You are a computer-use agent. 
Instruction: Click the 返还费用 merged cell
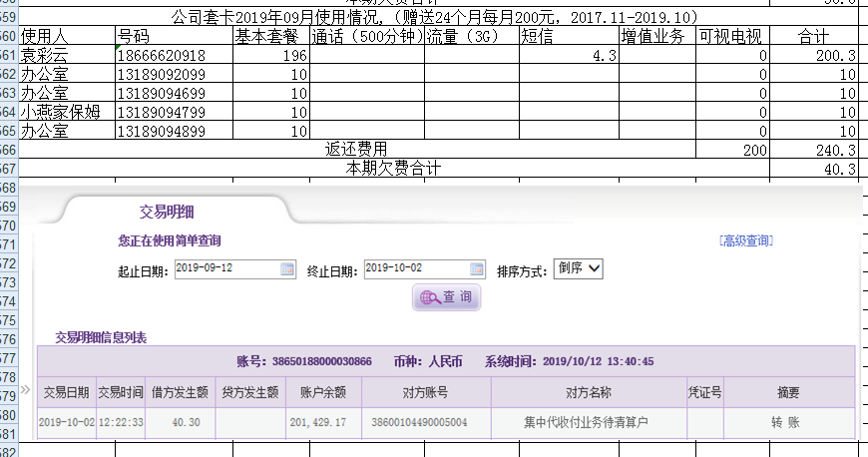click(x=356, y=150)
